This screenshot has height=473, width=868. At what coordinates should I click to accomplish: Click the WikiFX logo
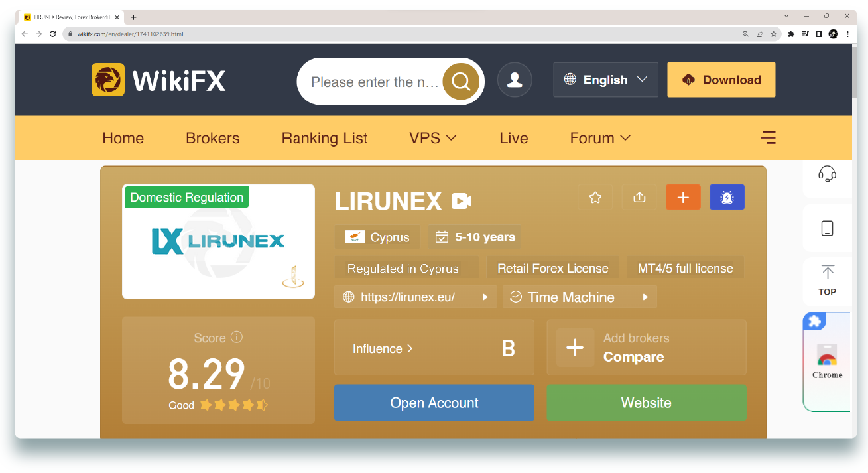tap(158, 80)
